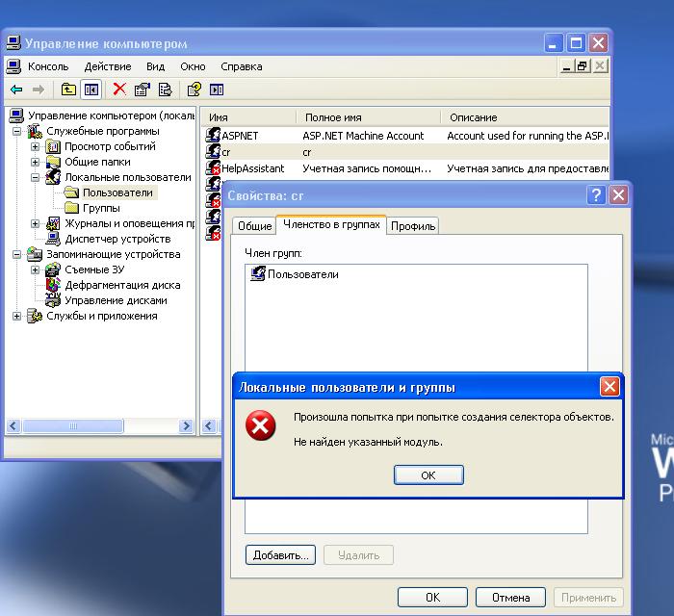Toggle the Show/Hide Console Tree icon
The width and height of the screenshot is (674, 616).
pyautogui.click(x=91, y=90)
